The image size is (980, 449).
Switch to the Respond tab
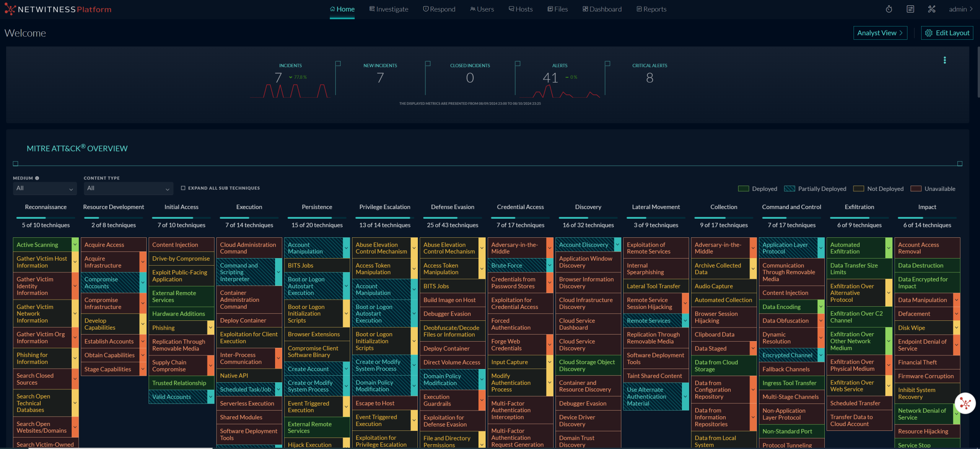pyautogui.click(x=439, y=9)
